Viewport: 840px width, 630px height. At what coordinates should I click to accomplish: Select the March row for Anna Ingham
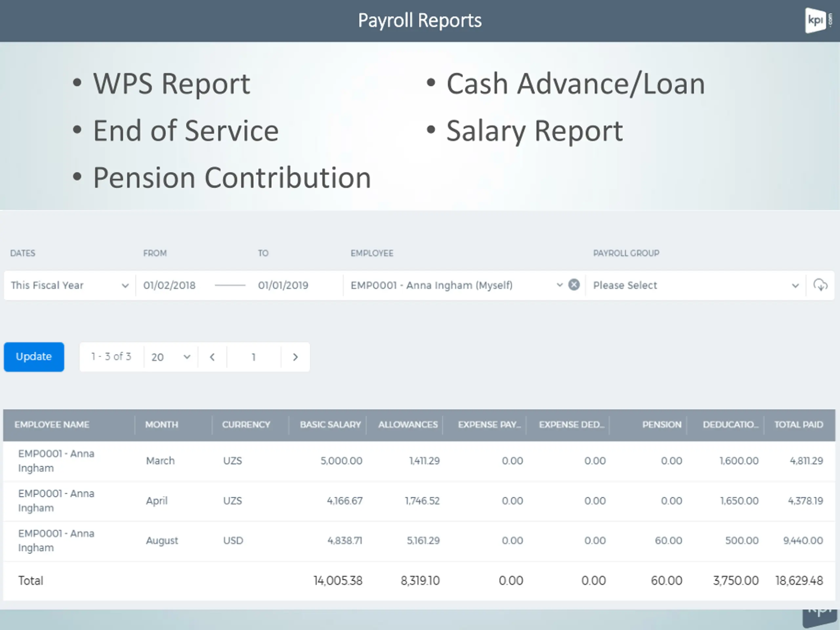click(x=419, y=461)
